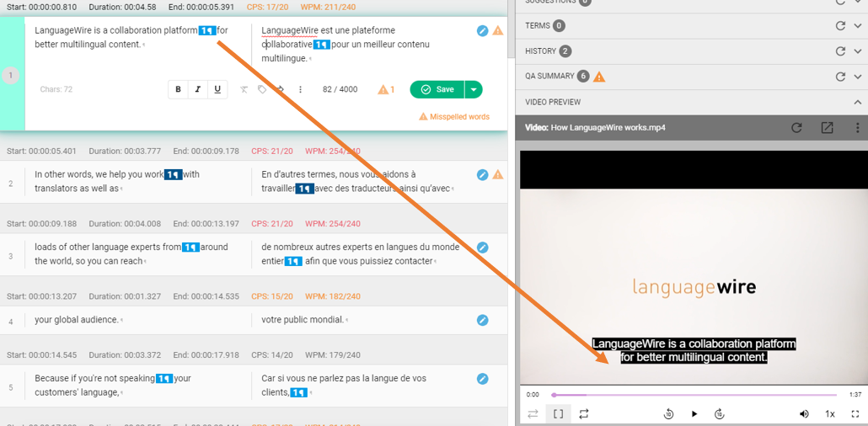Expand the QA Summary panel

[x=858, y=77]
